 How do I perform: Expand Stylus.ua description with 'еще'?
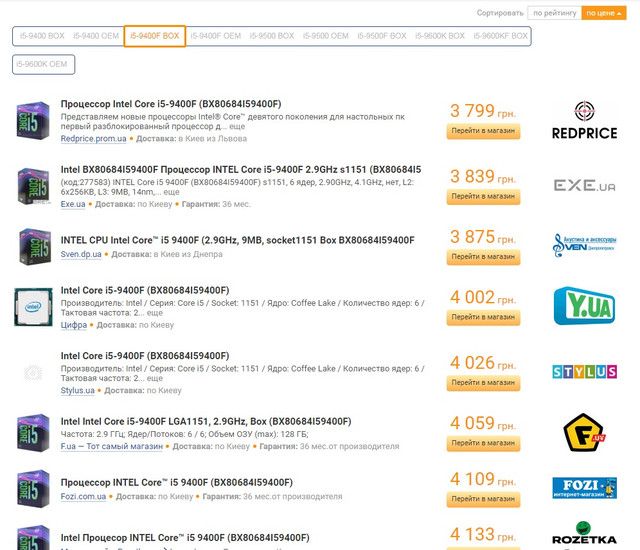tap(154, 378)
